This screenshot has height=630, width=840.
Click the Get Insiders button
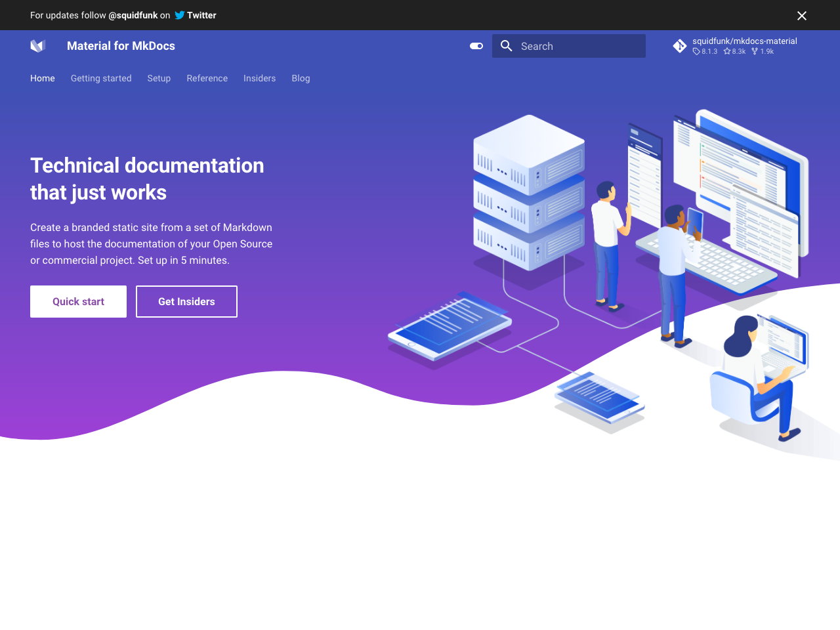186,301
